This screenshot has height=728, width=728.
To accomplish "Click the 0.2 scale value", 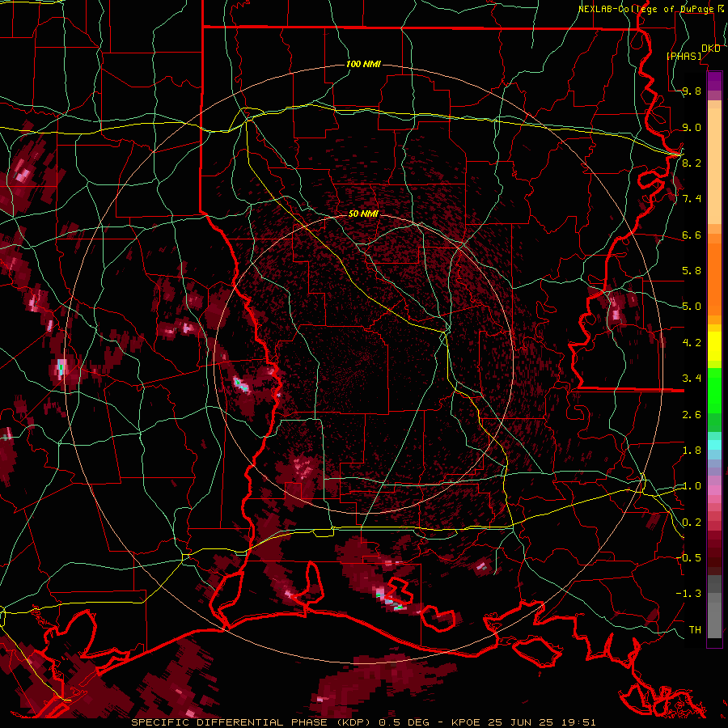I will coord(692,523).
